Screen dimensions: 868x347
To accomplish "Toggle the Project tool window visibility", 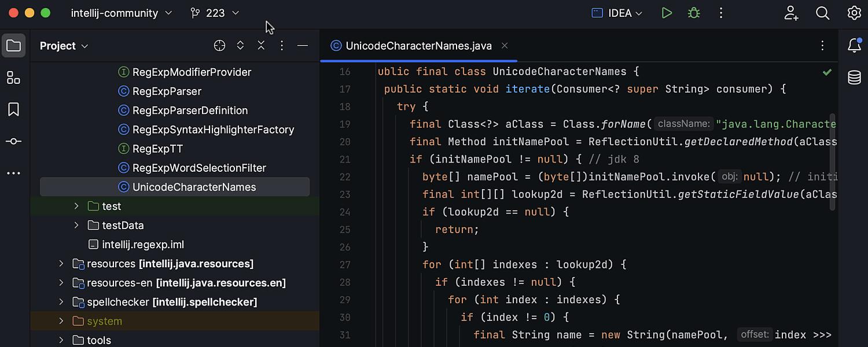I will pos(14,45).
